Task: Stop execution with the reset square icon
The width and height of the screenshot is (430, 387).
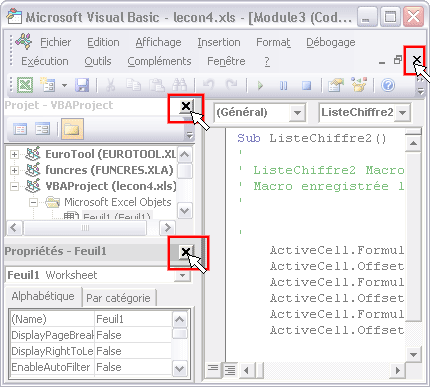Action: point(307,86)
